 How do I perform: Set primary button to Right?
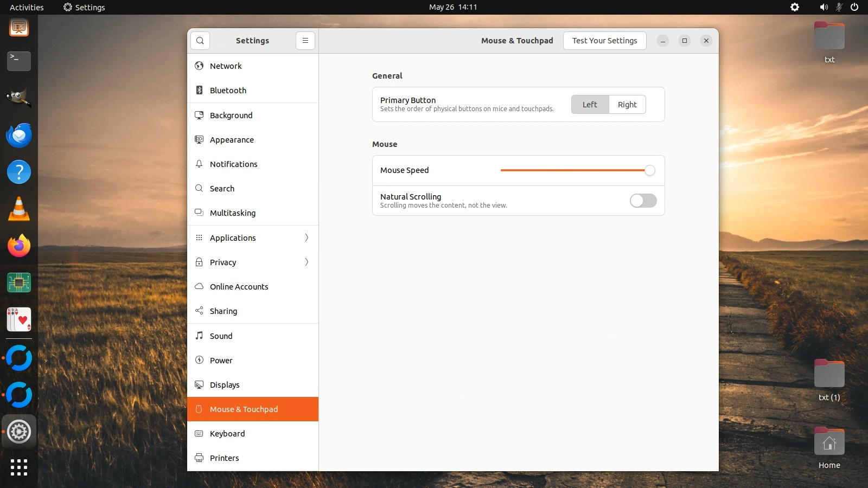(627, 105)
